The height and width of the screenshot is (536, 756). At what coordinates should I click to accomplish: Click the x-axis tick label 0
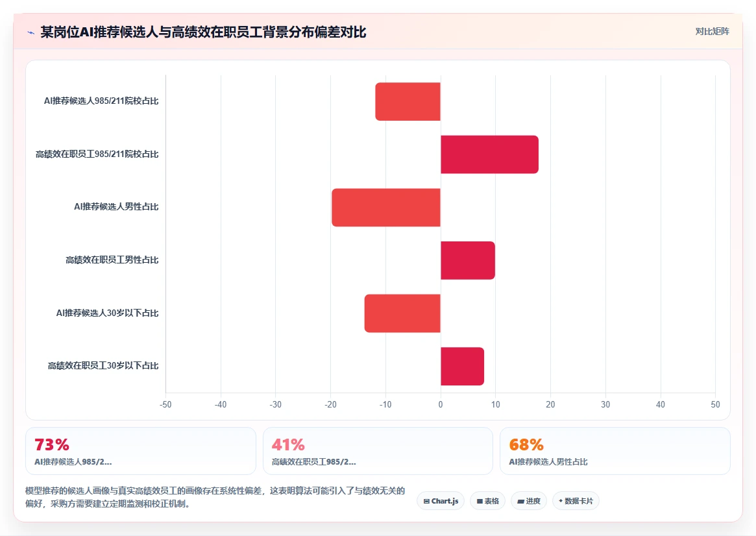point(441,404)
